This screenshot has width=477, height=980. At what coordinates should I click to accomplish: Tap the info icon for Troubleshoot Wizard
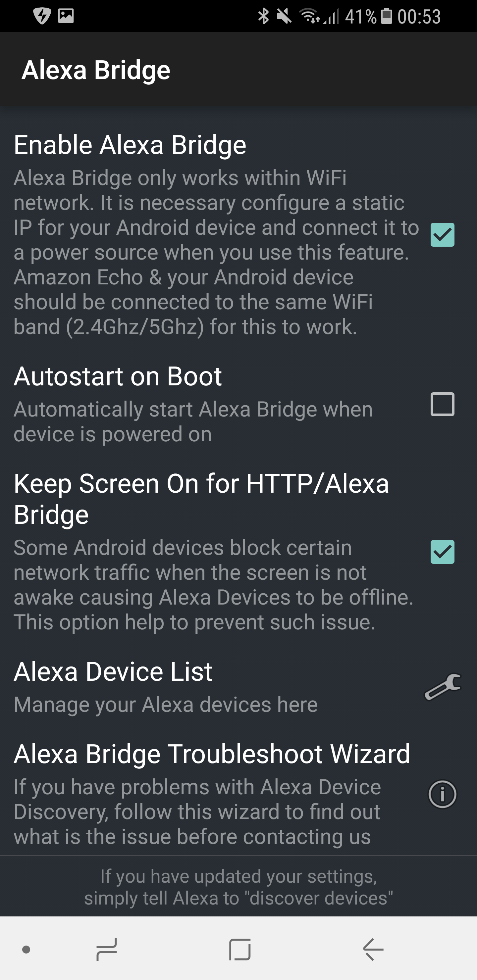pos(442,794)
